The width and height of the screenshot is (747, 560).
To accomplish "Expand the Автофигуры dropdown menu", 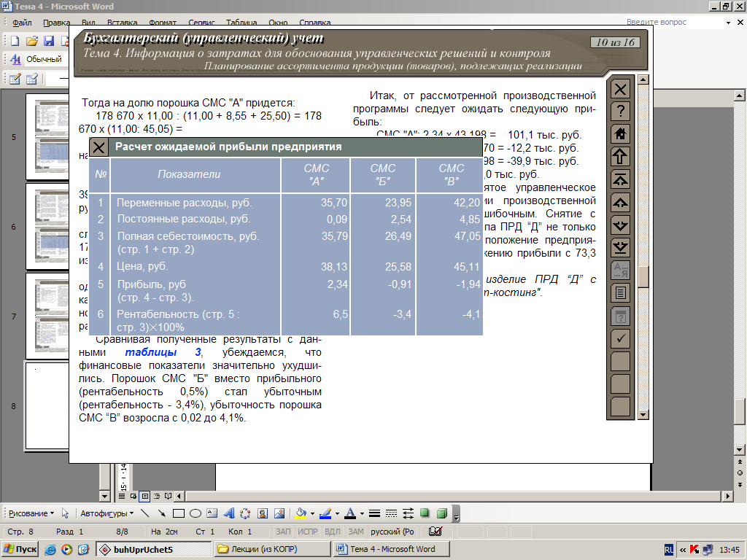I will [x=107, y=513].
